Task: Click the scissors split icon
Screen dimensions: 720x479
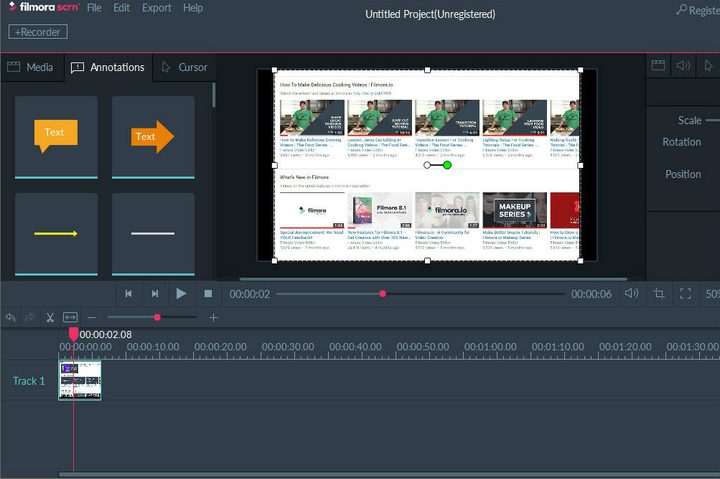Action: coord(50,317)
